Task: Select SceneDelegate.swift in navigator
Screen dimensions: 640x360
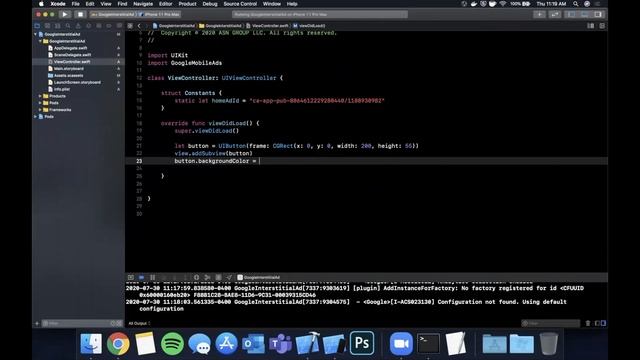Action: (72, 55)
